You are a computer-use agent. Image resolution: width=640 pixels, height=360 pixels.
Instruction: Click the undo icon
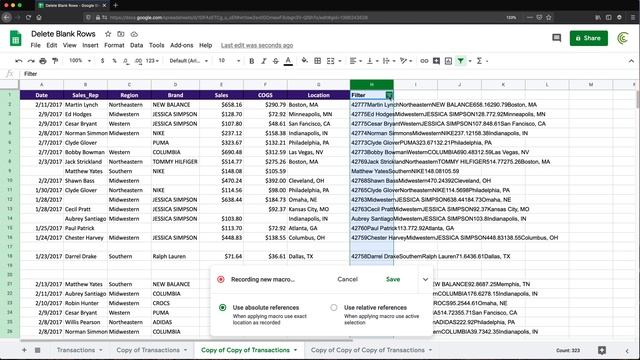point(19,61)
